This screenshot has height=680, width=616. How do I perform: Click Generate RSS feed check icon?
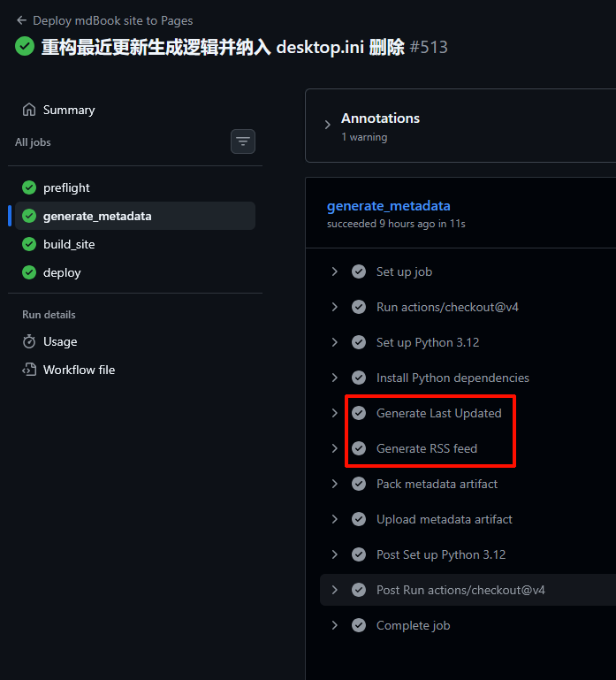click(x=359, y=448)
